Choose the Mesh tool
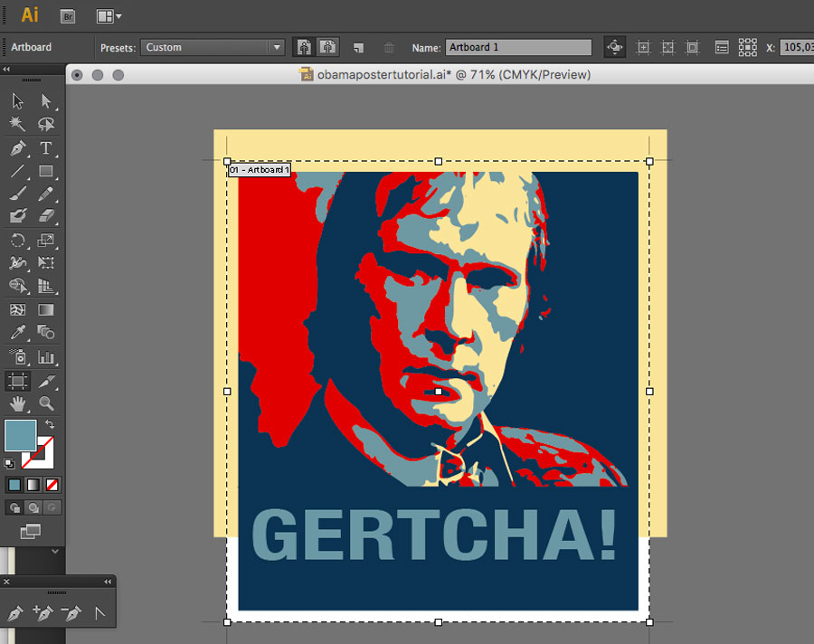The width and height of the screenshot is (814, 644). tap(18, 310)
